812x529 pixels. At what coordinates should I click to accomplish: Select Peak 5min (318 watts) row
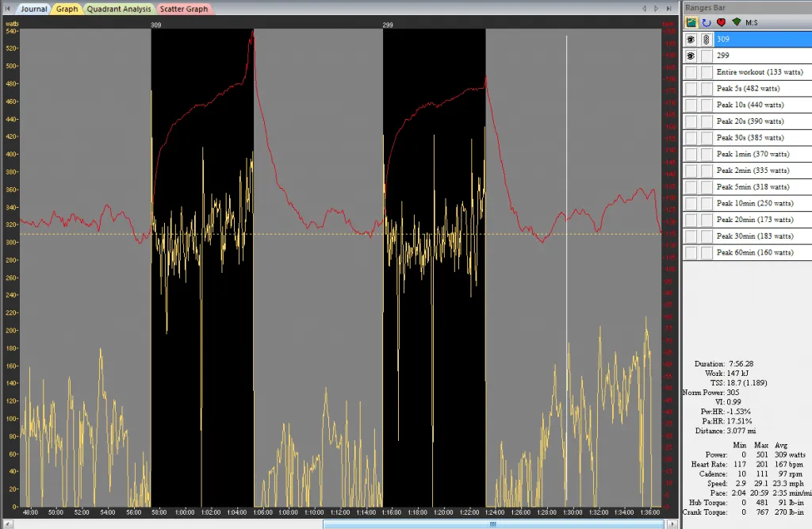[763, 187]
